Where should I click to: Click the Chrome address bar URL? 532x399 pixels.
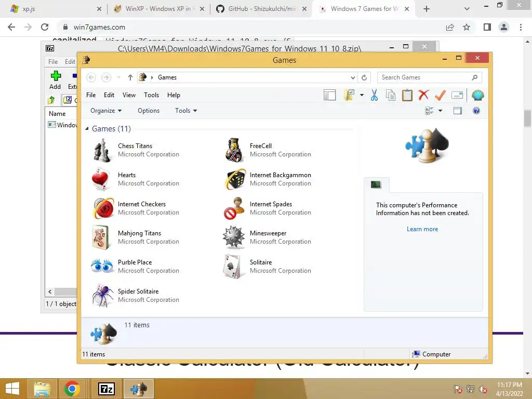(99, 27)
